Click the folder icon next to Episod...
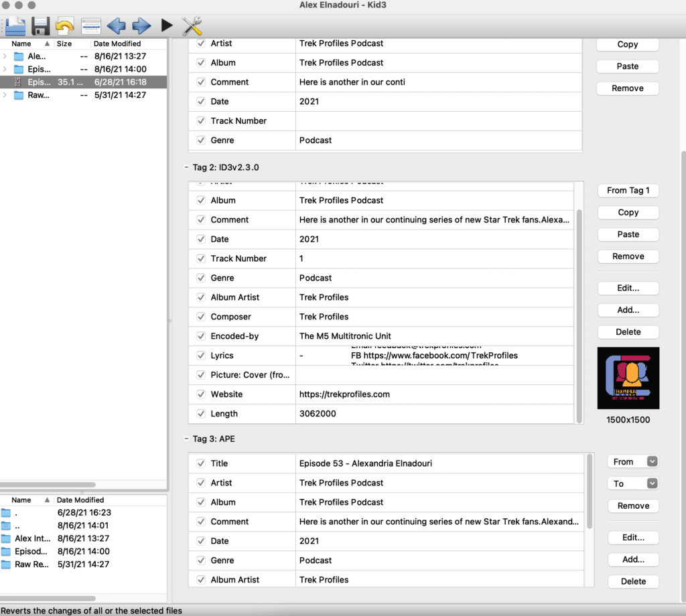This screenshot has width=686, height=616. (6, 551)
